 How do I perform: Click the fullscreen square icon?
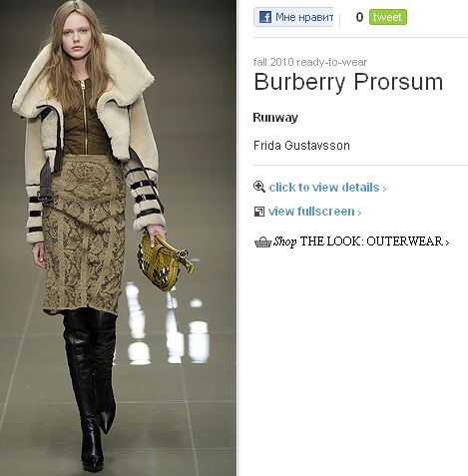(259, 212)
